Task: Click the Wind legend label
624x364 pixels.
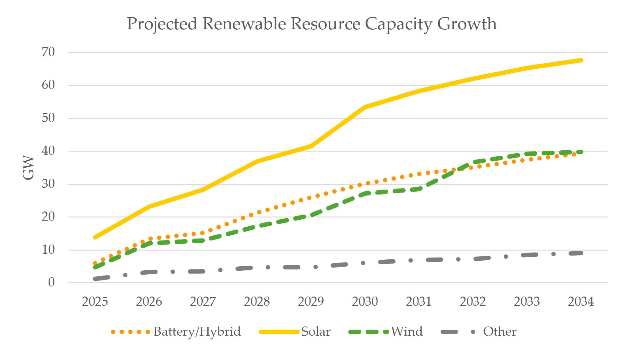Action: (x=407, y=332)
